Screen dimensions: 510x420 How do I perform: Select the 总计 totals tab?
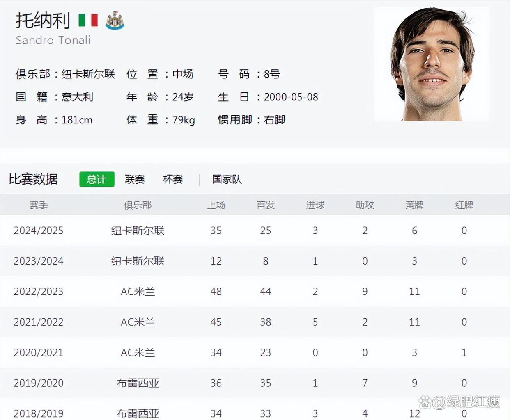click(96, 179)
